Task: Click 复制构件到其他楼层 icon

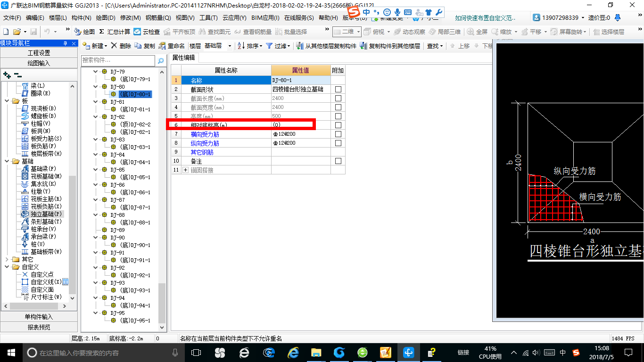Action: 390,46
